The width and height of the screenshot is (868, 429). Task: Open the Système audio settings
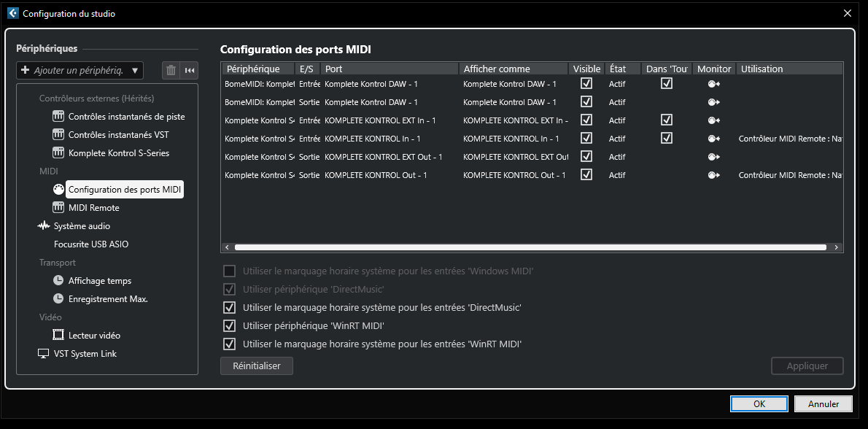tap(82, 226)
